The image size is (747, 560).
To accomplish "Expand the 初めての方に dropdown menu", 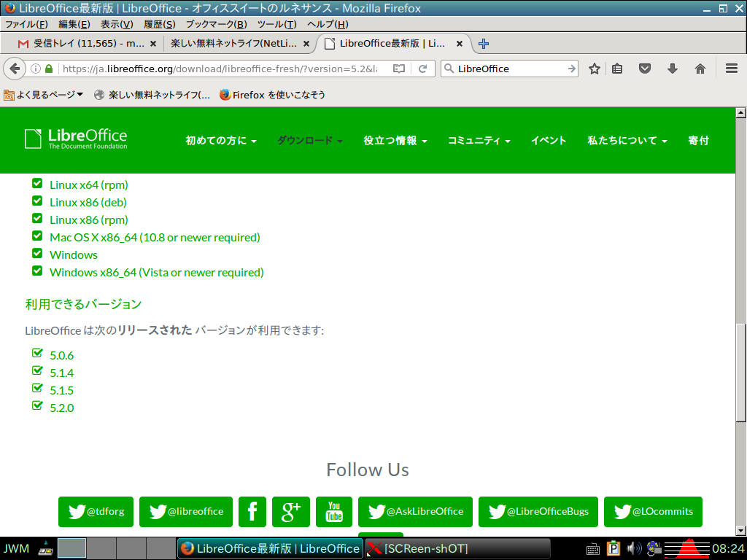I will [x=221, y=141].
